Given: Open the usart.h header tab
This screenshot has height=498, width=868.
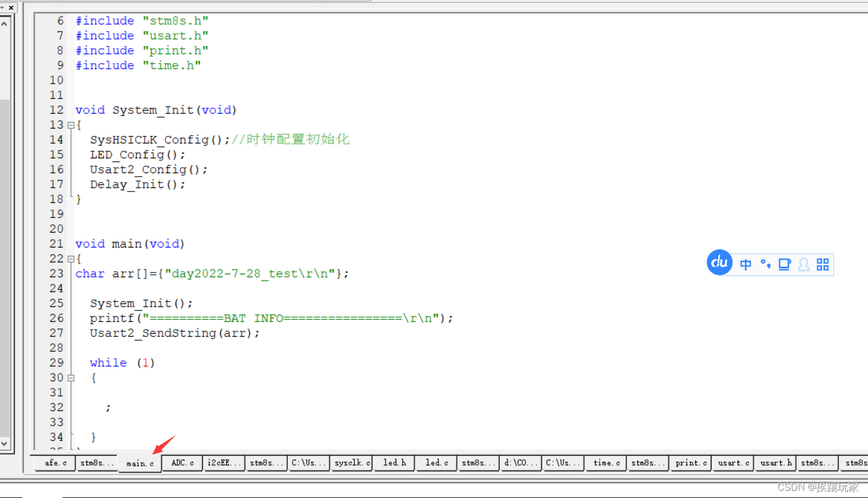Looking at the screenshot, I should (776, 463).
